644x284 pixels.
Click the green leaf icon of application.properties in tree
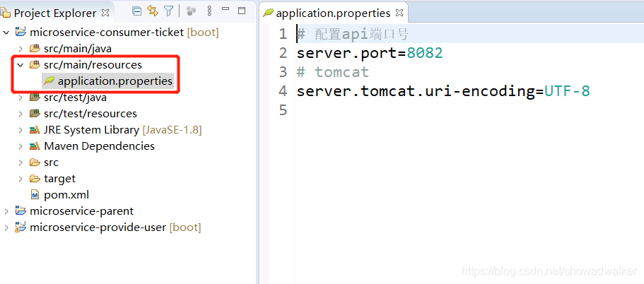coord(49,81)
